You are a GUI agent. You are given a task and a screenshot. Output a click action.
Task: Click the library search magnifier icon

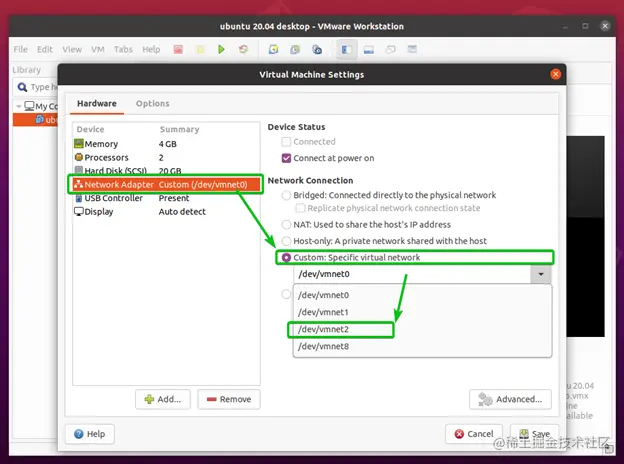click(23, 87)
